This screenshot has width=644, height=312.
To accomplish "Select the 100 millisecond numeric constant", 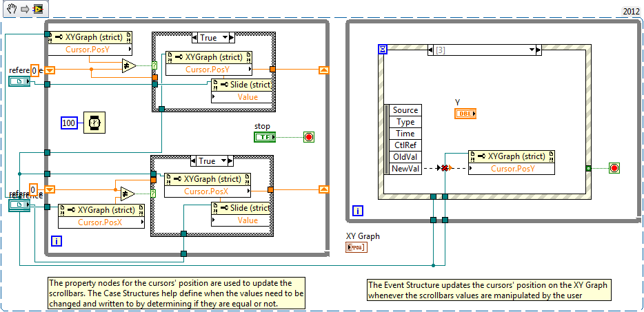I will (70, 123).
